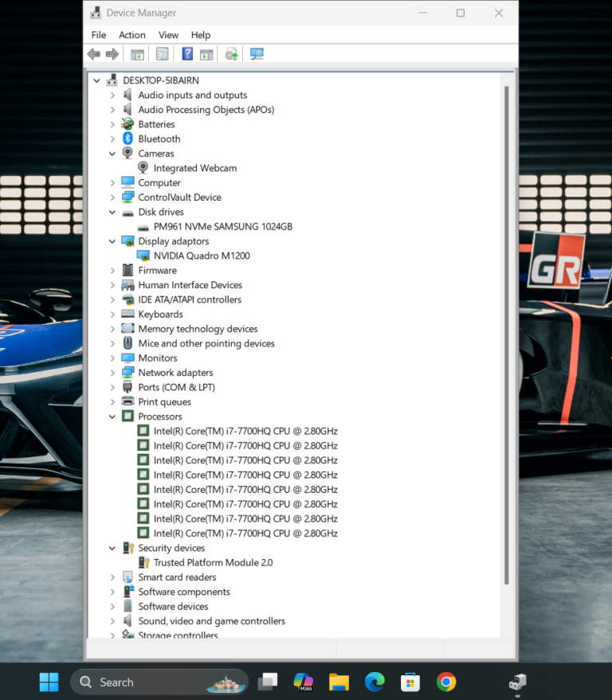Open the View menu
Screen dimensions: 612x700
(168, 35)
